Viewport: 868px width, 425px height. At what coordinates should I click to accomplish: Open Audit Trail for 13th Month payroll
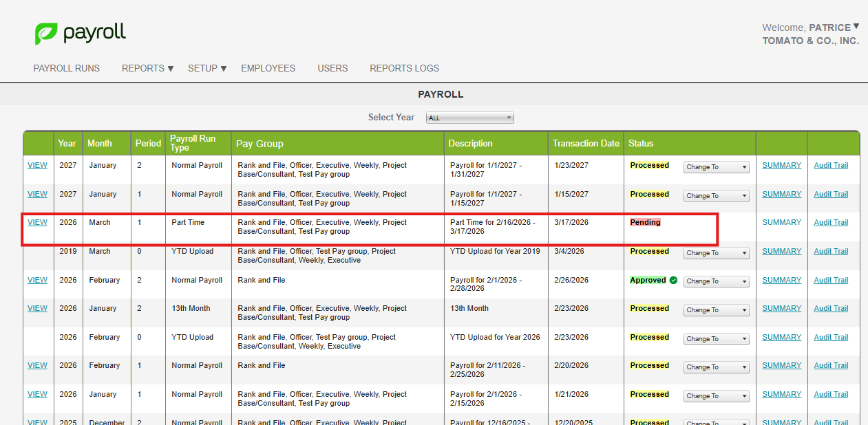pos(831,308)
